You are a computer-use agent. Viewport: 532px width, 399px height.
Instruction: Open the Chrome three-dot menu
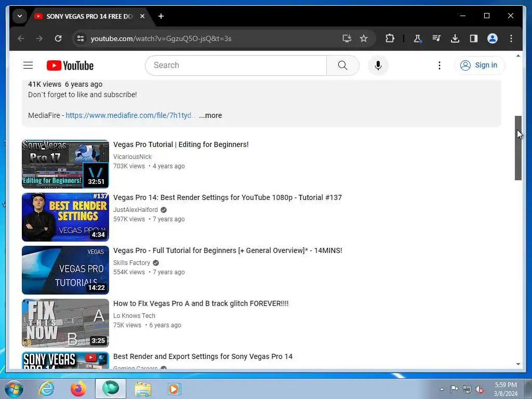point(511,38)
